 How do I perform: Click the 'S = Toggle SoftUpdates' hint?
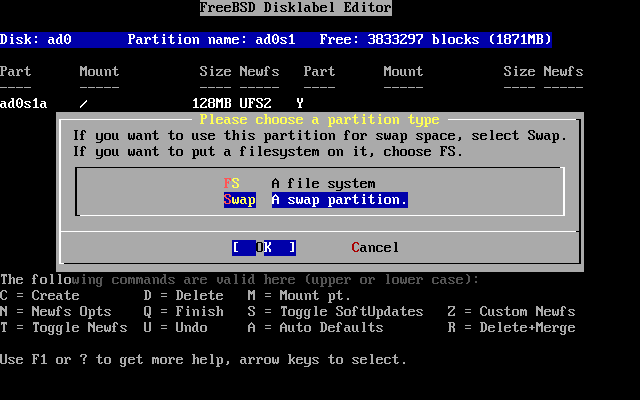(335, 312)
